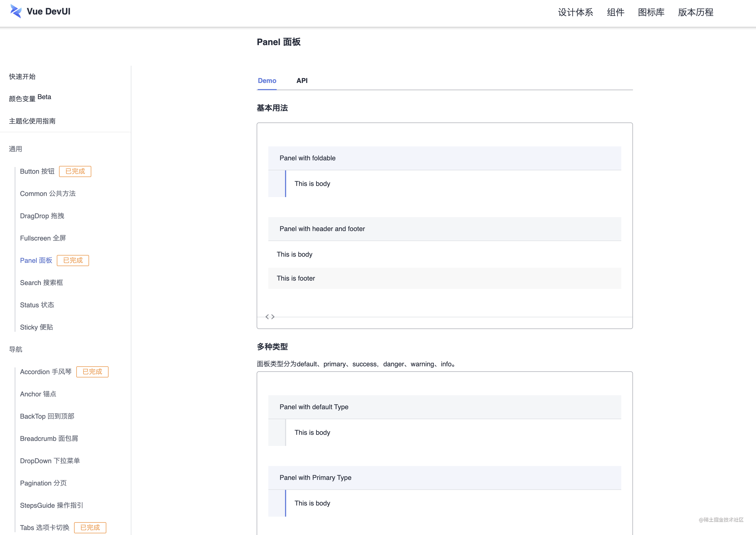Click the 导航 sidebar group label

point(16,349)
